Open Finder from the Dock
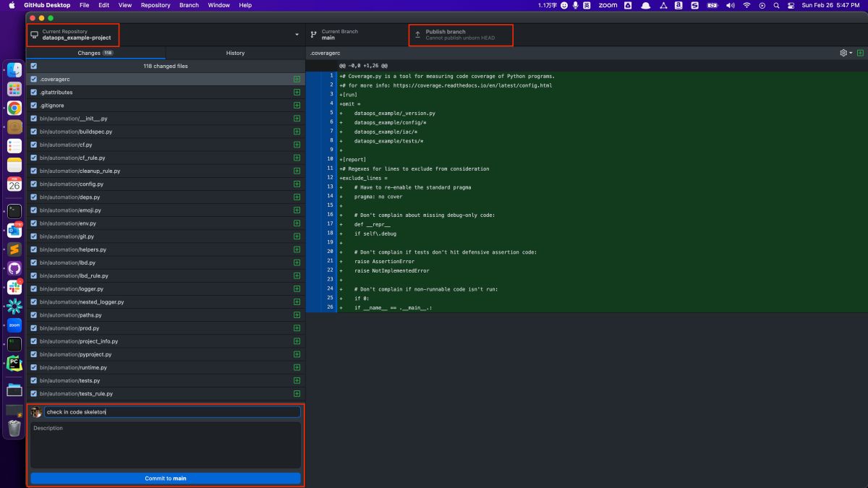 click(14, 70)
